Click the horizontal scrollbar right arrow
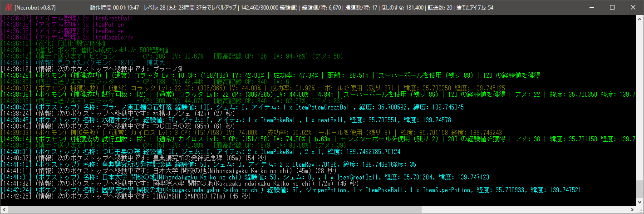 pyautogui.click(x=632, y=210)
